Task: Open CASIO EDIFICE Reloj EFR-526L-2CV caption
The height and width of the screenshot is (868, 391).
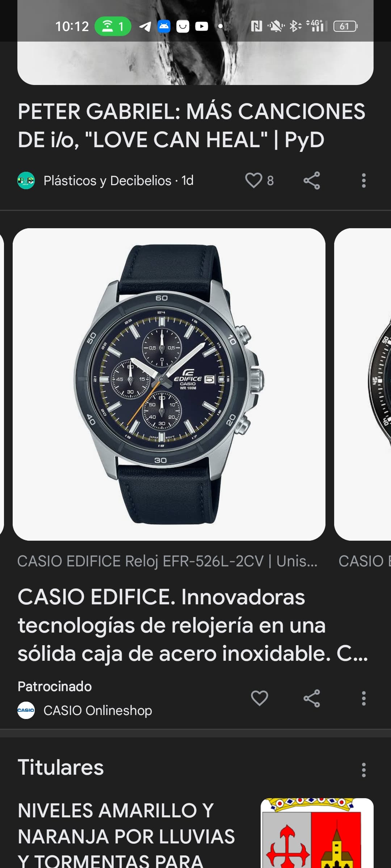Action: click(167, 561)
